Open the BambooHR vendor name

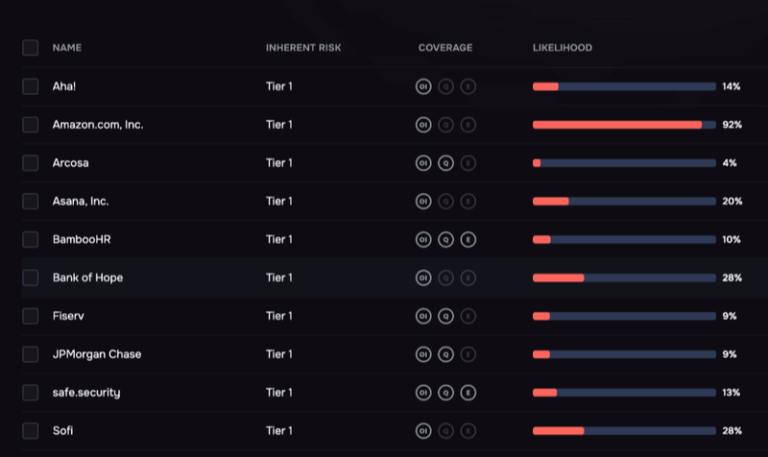[x=82, y=240]
